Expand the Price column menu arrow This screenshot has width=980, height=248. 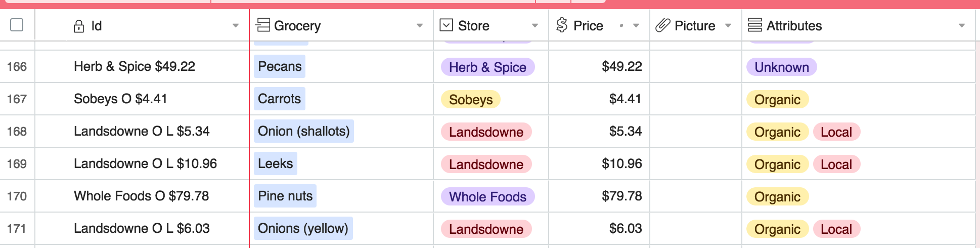coord(636,26)
